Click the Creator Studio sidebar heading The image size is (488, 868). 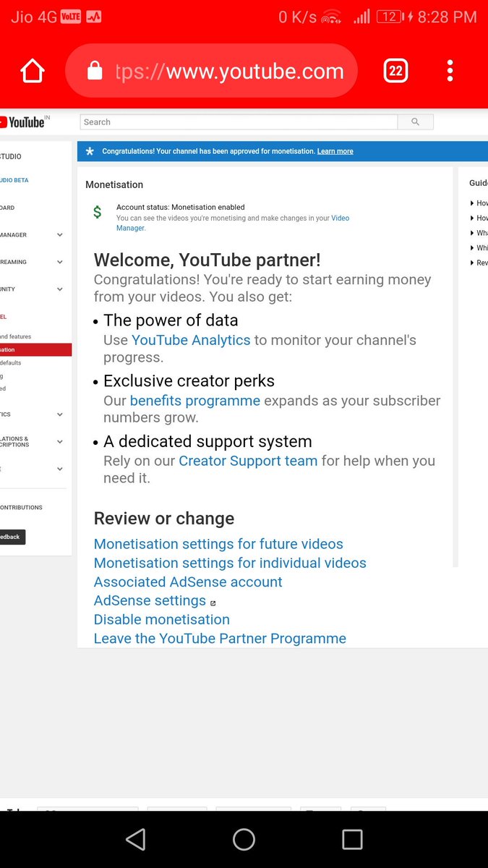coord(11,156)
